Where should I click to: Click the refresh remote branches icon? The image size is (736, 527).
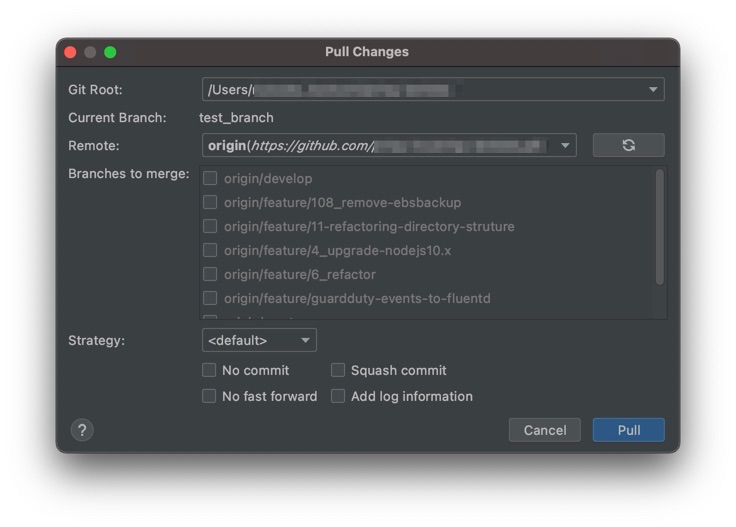[628, 145]
